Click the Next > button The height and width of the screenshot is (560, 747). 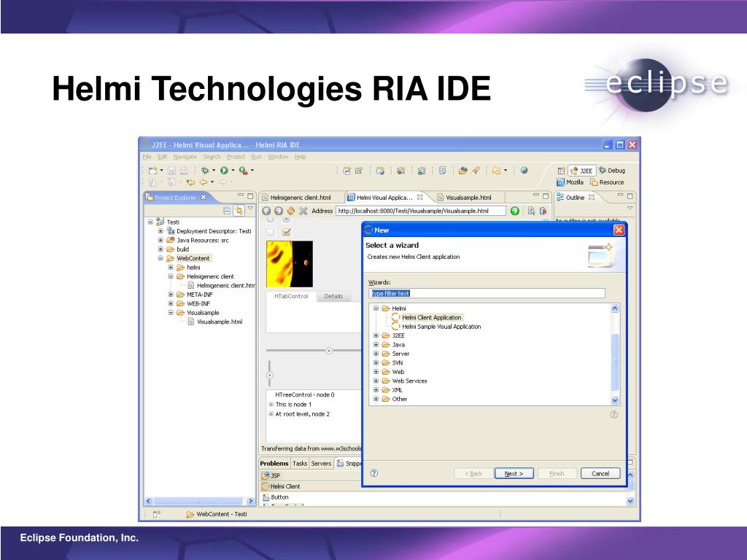tap(514, 473)
